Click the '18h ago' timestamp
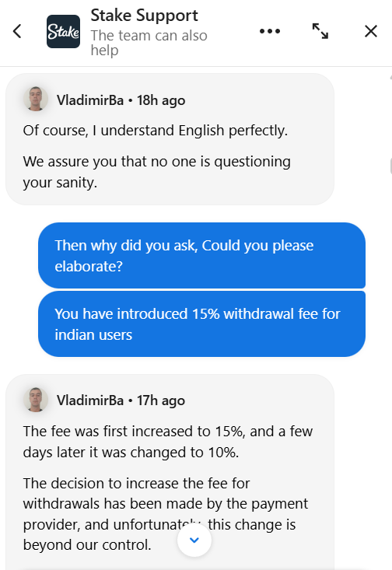Image resolution: width=392 pixels, height=570 pixels. tap(161, 100)
